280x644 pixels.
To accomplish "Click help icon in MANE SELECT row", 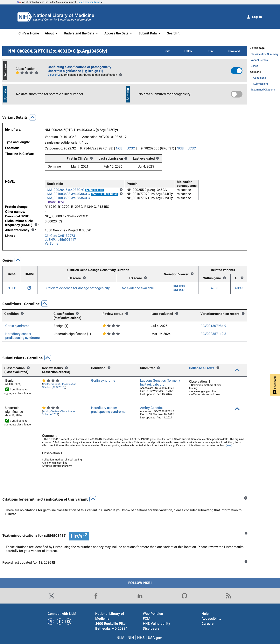I will (121, 190).
